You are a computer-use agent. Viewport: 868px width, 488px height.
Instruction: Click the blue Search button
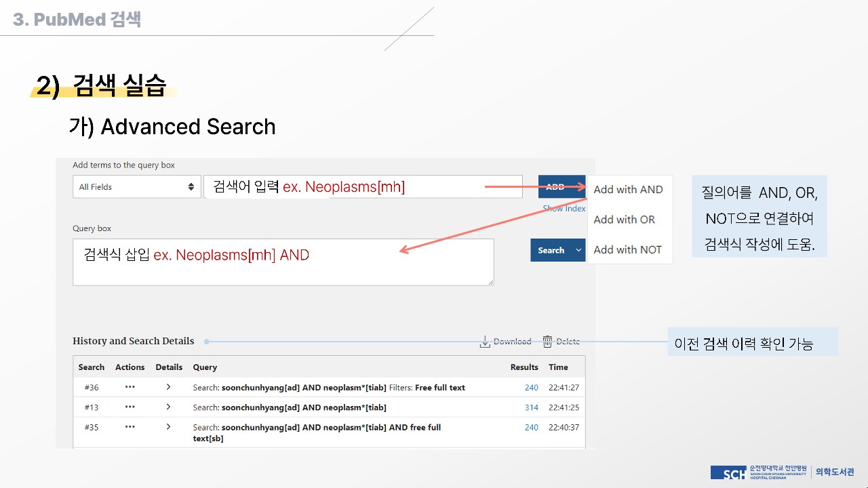[551, 250]
